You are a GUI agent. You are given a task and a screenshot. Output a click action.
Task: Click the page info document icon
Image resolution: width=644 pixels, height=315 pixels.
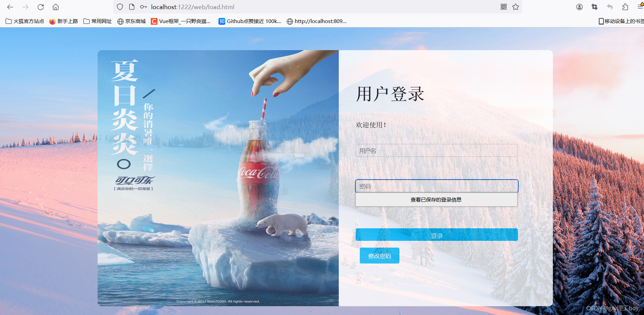click(x=132, y=7)
